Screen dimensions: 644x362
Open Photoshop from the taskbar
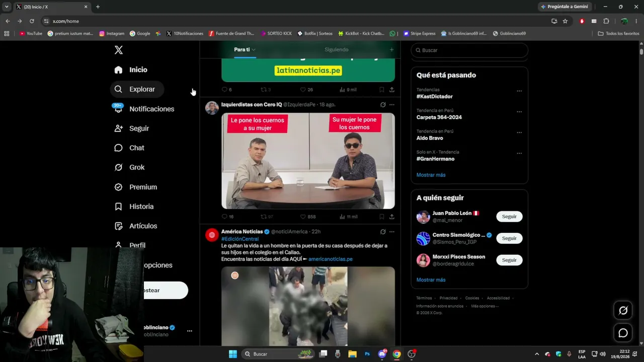click(367, 354)
